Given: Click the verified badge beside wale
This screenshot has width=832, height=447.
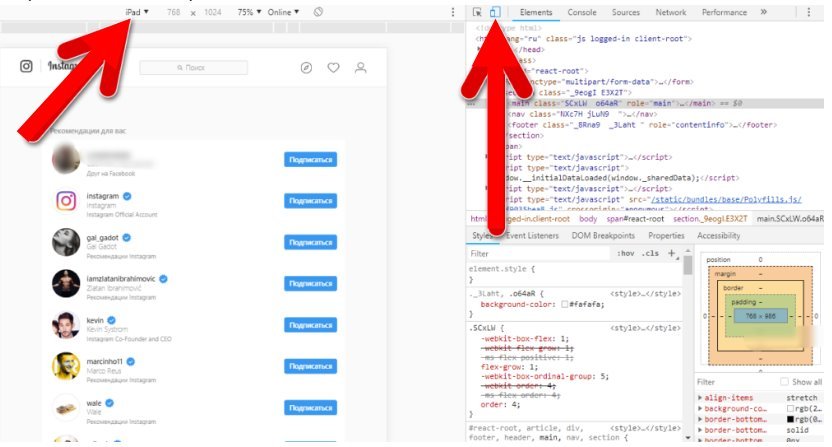Looking at the screenshot, I should (109, 403).
